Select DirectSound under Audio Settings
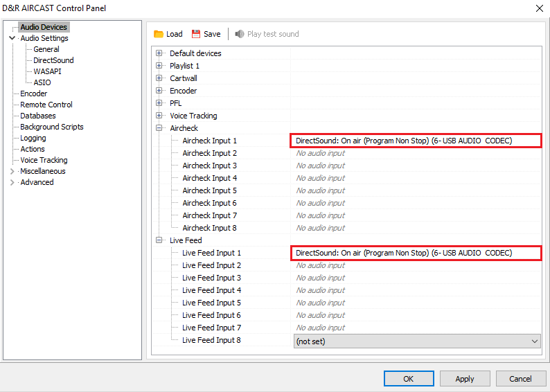The height and width of the screenshot is (392, 550). point(53,60)
